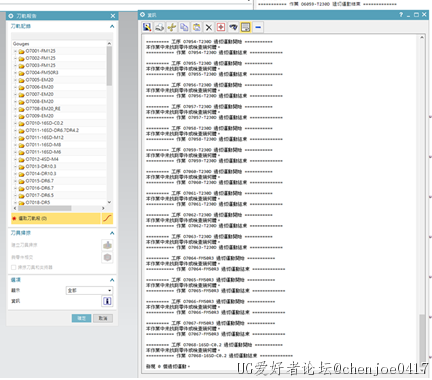432x380 pixels.
Task: Collapse the top toolpath section chevron
Action: click(112, 26)
